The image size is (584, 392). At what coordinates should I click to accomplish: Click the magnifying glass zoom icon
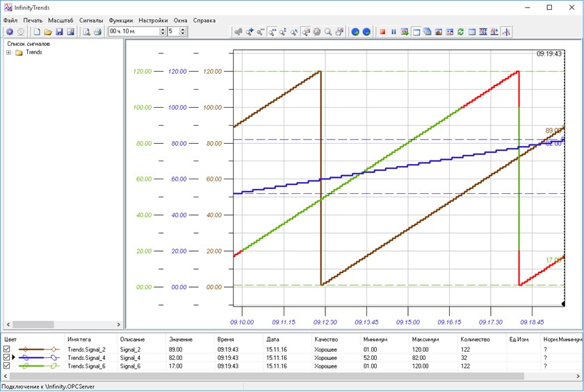pos(328,31)
